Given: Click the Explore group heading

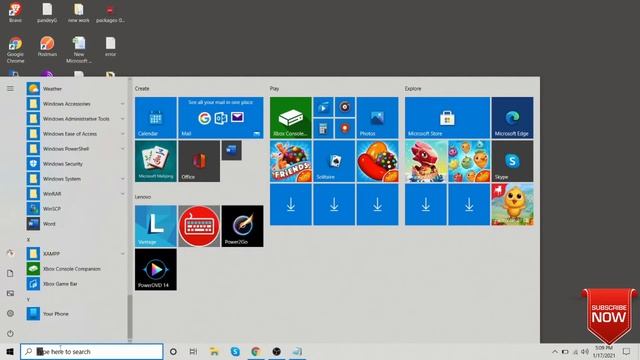Looking at the screenshot, I should pyautogui.click(x=413, y=89).
